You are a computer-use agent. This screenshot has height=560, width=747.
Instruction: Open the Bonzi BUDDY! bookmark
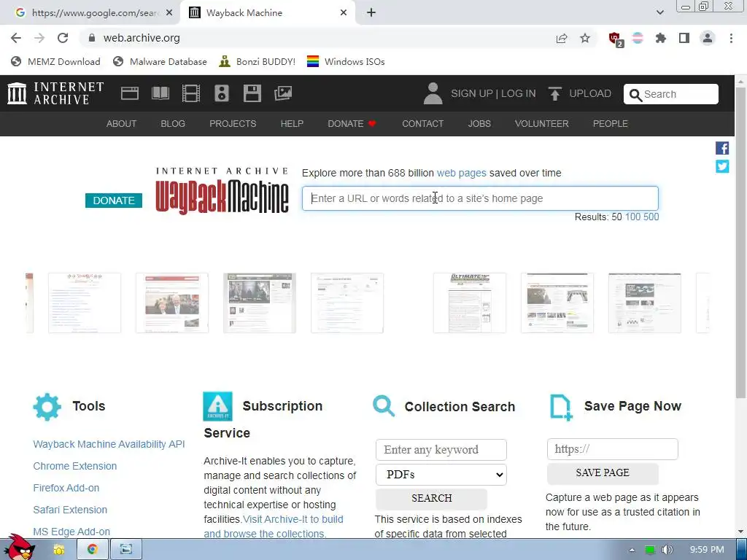coord(258,62)
